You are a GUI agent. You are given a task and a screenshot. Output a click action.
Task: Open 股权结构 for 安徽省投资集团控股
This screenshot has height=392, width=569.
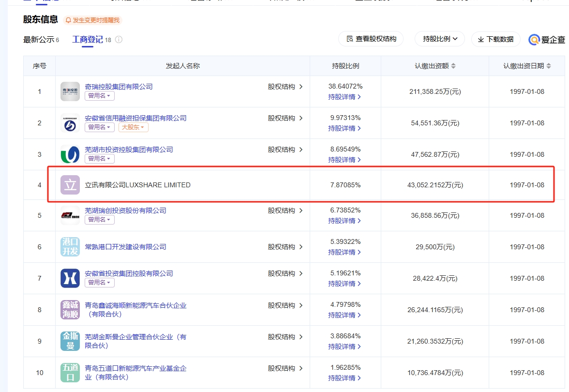(285, 273)
